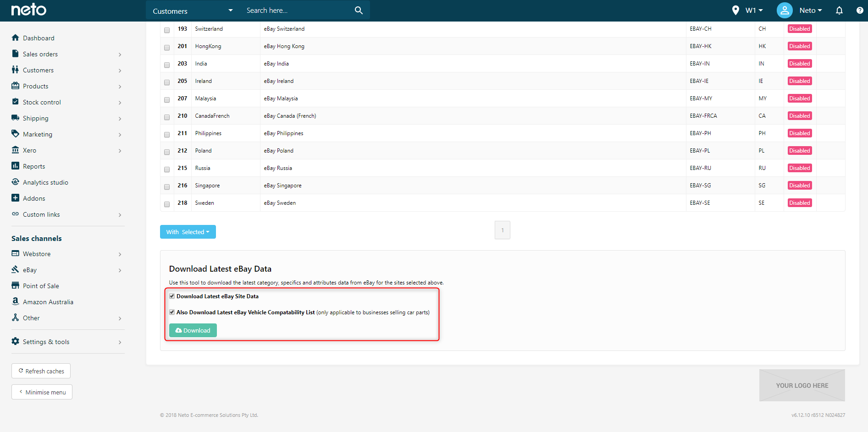Click the EBAY-RU code cell
868x432 pixels.
720,168
